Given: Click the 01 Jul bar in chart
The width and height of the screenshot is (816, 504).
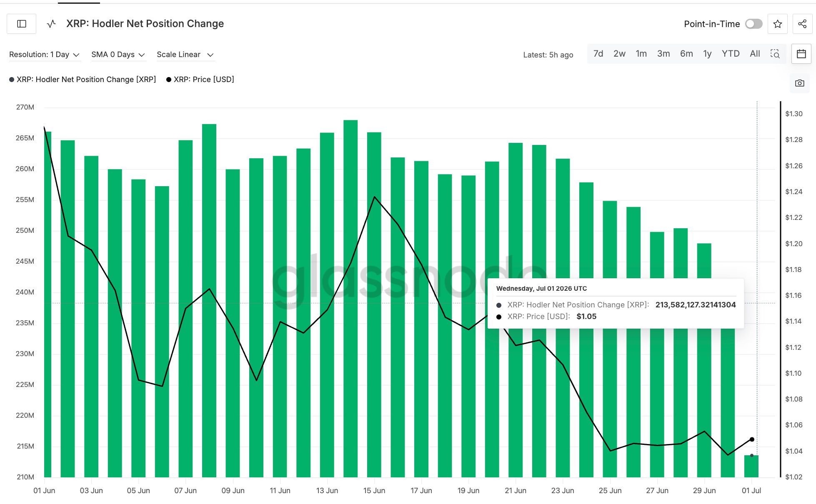Looking at the screenshot, I should (751, 466).
